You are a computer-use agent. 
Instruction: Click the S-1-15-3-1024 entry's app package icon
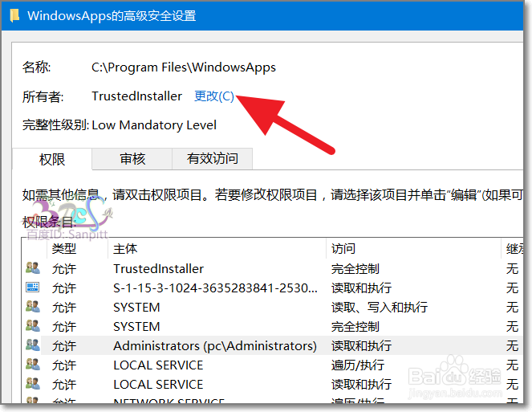point(33,288)
